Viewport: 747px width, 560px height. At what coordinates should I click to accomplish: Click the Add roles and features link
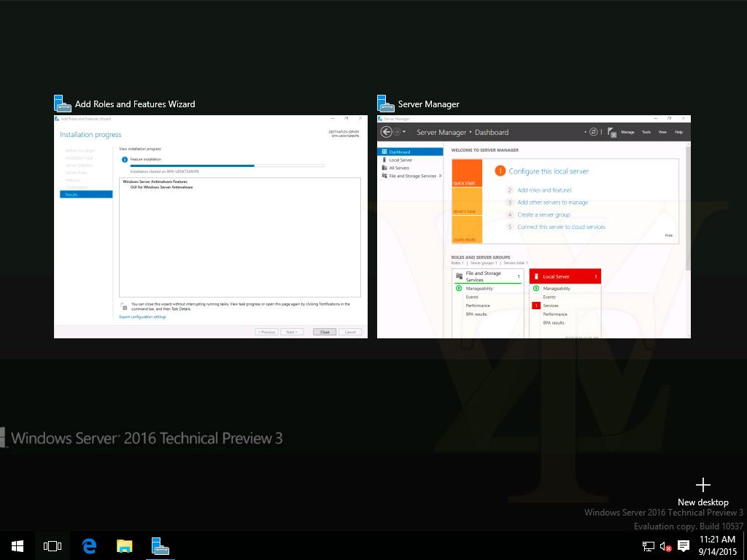tap(544, 190)
